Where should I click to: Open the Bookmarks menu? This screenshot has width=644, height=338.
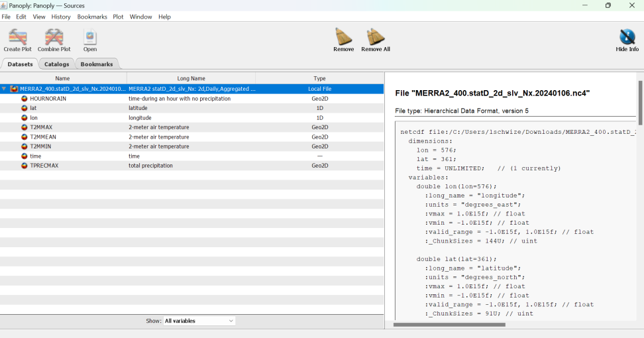pyautogui.click(x=92, y=17)
